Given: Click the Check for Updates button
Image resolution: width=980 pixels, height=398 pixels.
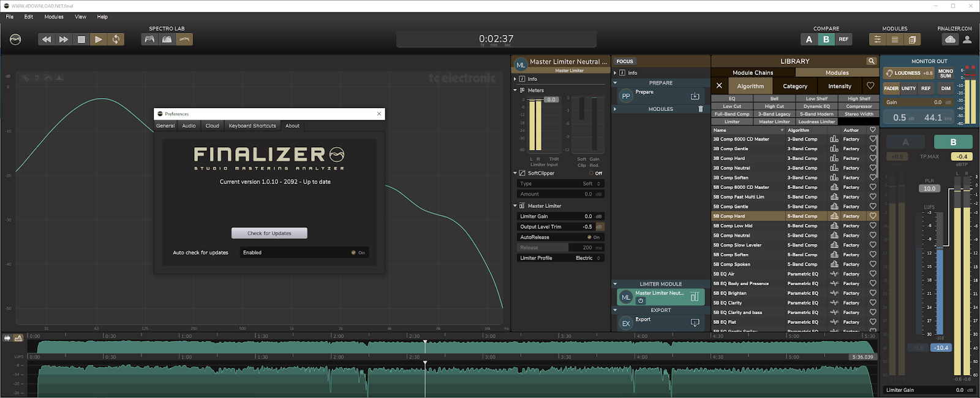Looking at the screenshot, I should pos(269,233).
